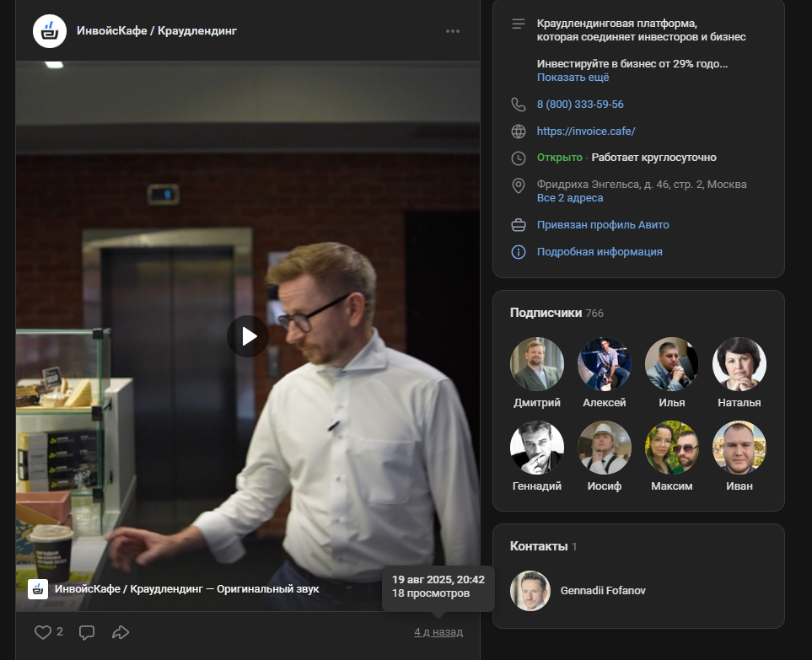Open subscriber Дмитрий's profile avatar
Viewport: 812px width, 660px height.
coord(537,364)
